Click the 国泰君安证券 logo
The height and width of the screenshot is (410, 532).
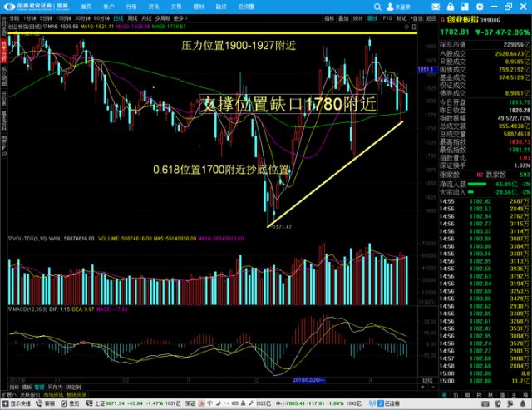coord(37,7)
